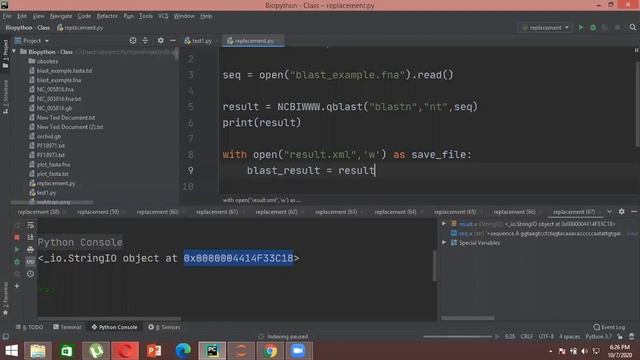Open Microsoft Edge from taskbar
The image size is (640, 360).
183,351
